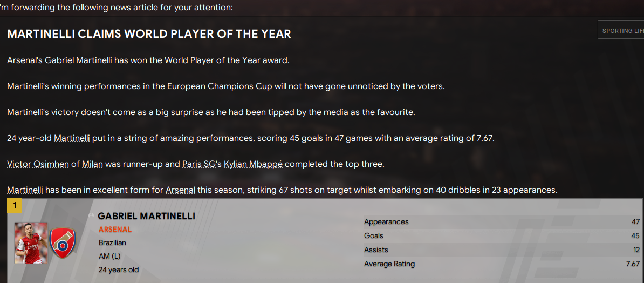Click orange ARSENAL club name in card
This screenshot has height=283, width=644.
click(115, 229)
